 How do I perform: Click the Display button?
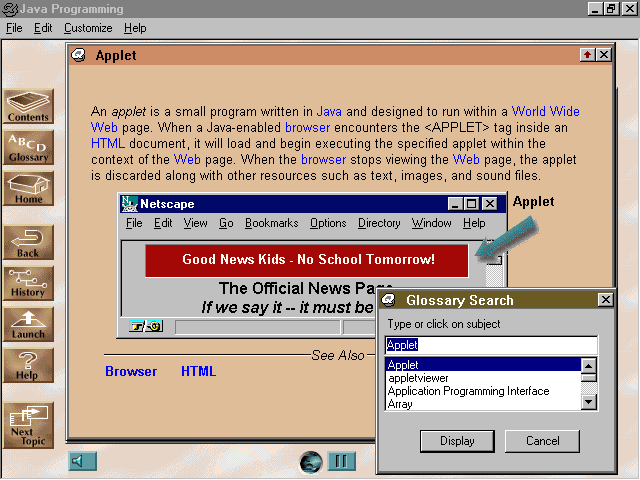pos(457,441)
